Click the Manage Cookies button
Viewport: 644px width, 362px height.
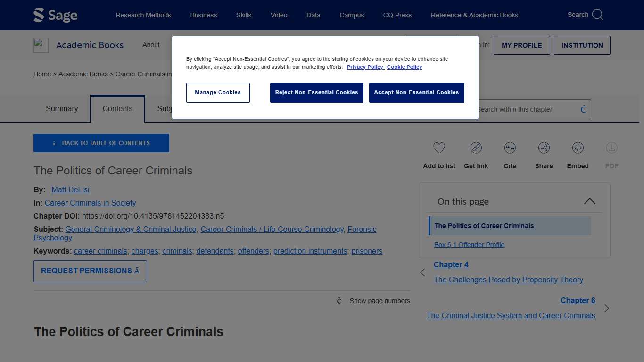(x=218, y=92)
